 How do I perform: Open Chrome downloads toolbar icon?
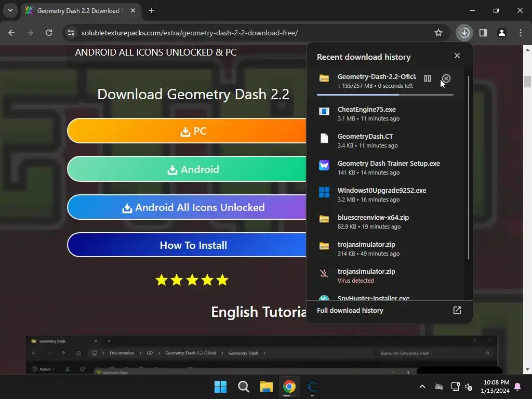(x=464, y=33)
